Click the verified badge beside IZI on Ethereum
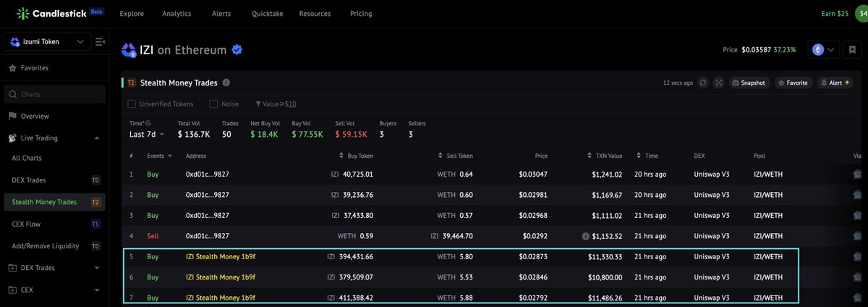868x307 pixels. pos(237,50)
